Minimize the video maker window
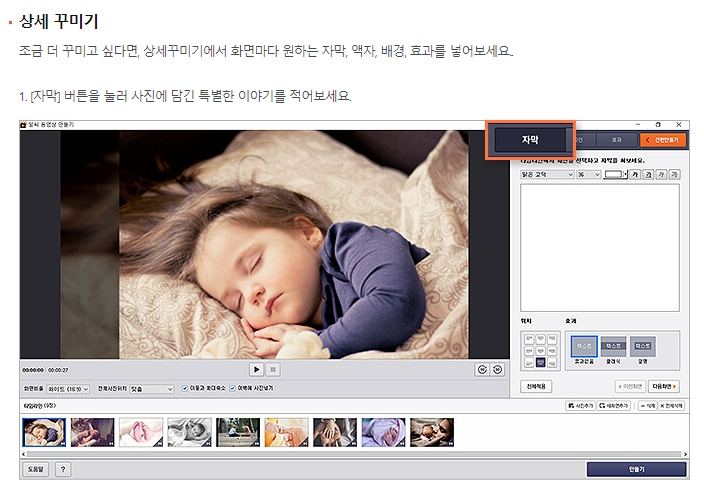 pos(638,124)
